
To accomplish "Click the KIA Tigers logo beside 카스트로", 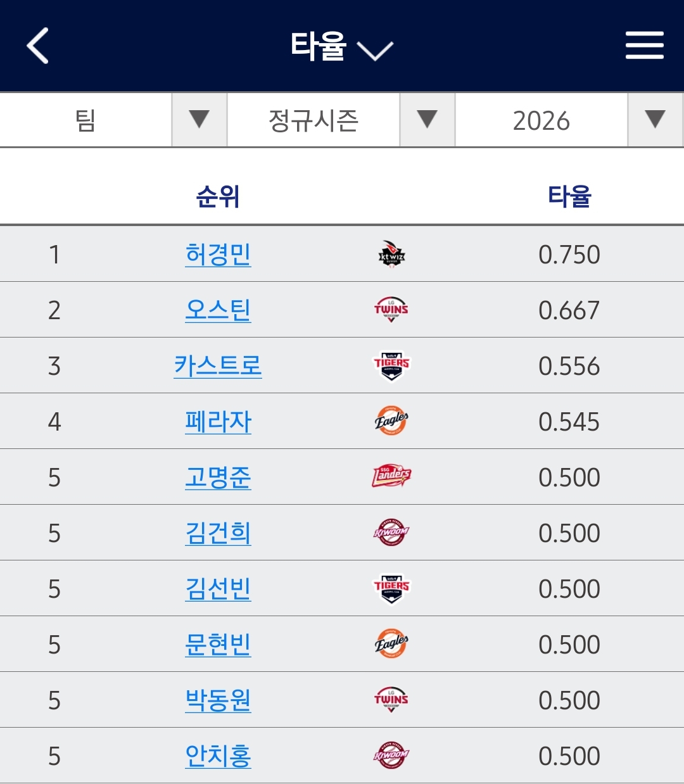I will [x=391, y=366].
